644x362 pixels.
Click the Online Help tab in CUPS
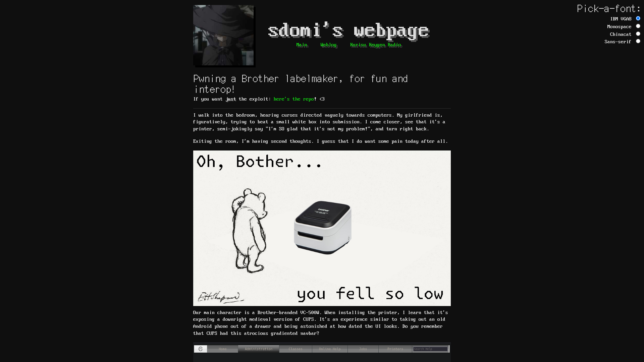(x=329, y=349)
